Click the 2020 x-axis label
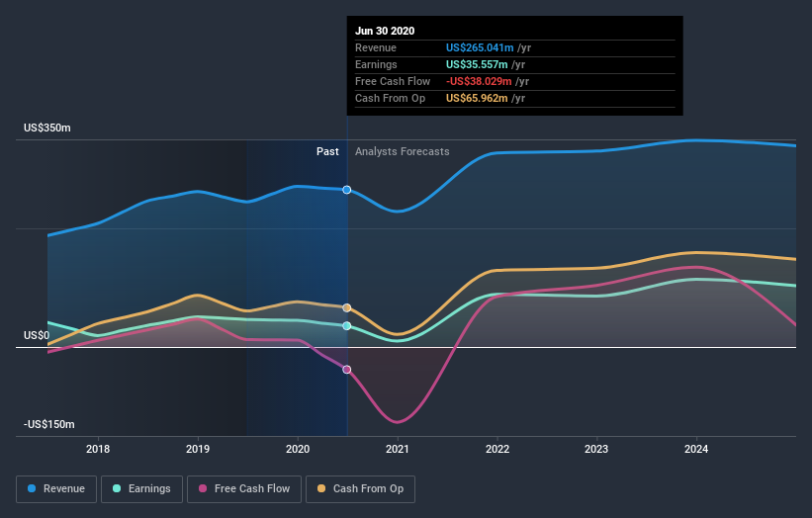 coord(298,449)
